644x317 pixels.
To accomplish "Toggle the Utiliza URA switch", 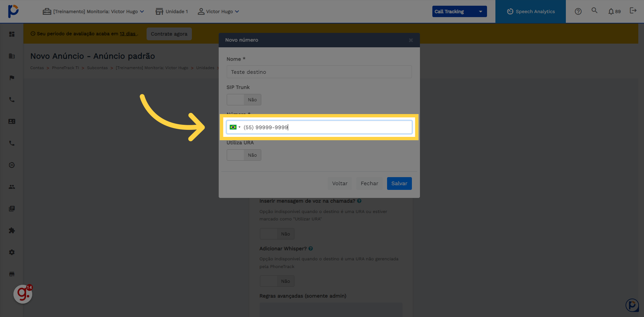I will tap(244, 155).
